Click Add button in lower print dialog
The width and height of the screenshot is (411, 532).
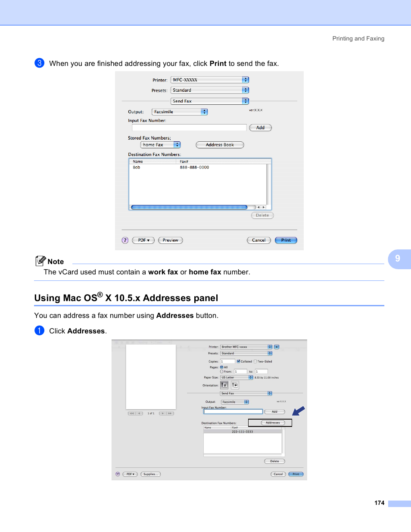click(274, 412)
